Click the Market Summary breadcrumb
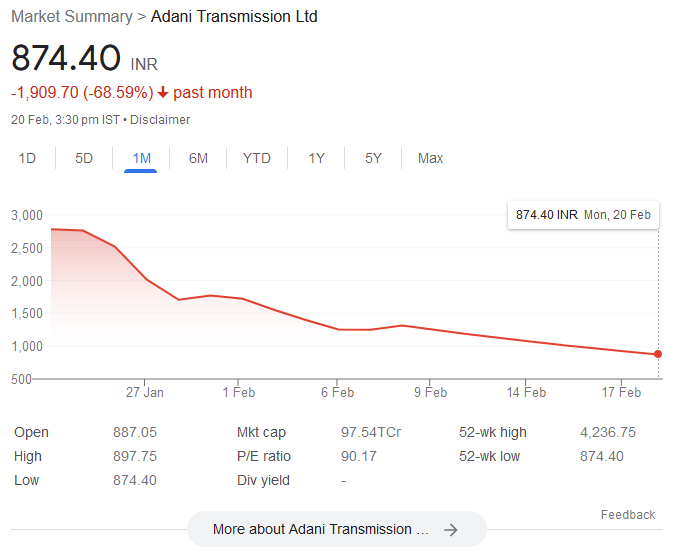This screenshot has width=692, height=554. [x=71, y=17]
